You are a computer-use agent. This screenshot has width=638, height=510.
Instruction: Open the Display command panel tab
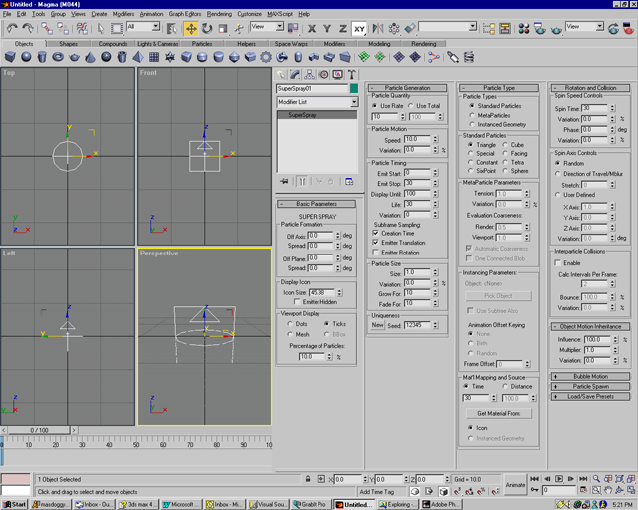pos(338,75)
